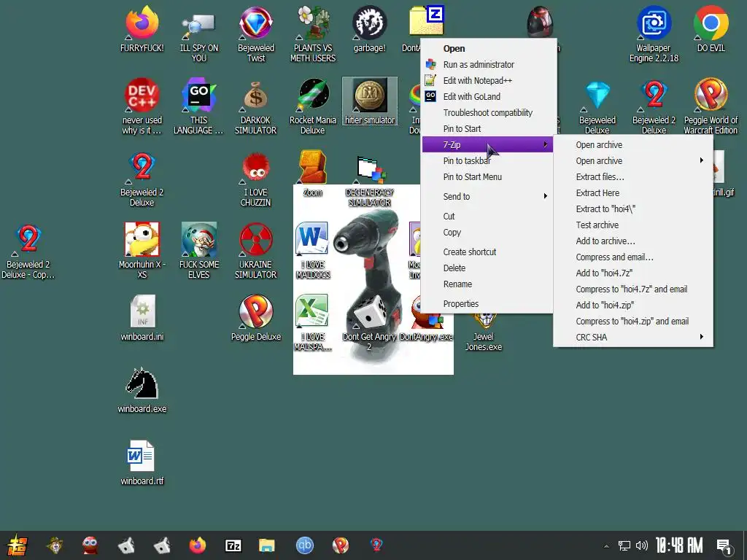Image resolution: width=747 pixels, height=560 pixels.
Task: Choose Extract Here
Action: [633, 192]
